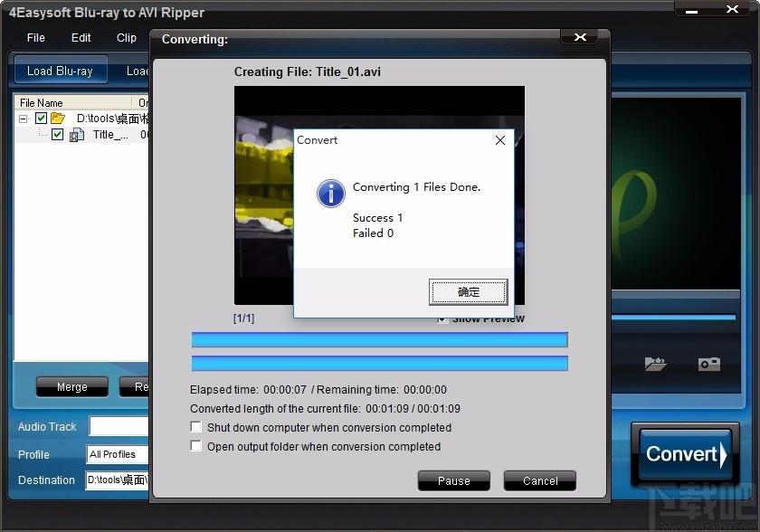Click the upper conversion progress bar
The height and width of the screenshot is (532, 760).
379,339
